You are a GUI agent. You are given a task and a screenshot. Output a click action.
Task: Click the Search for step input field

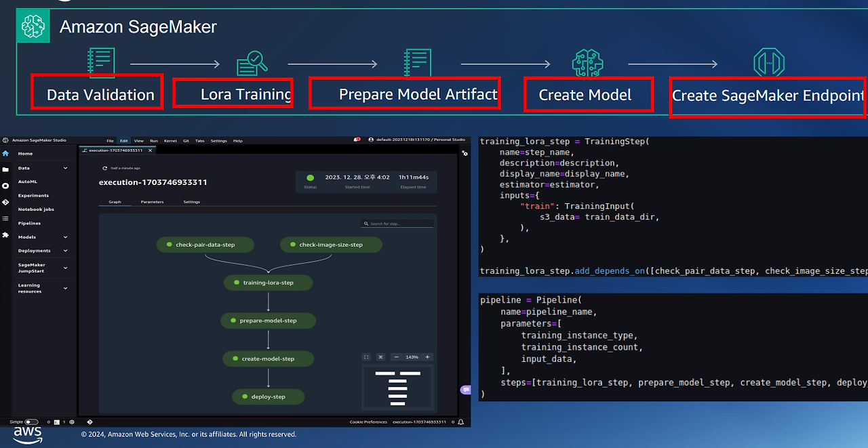click(x=397, y=224)
